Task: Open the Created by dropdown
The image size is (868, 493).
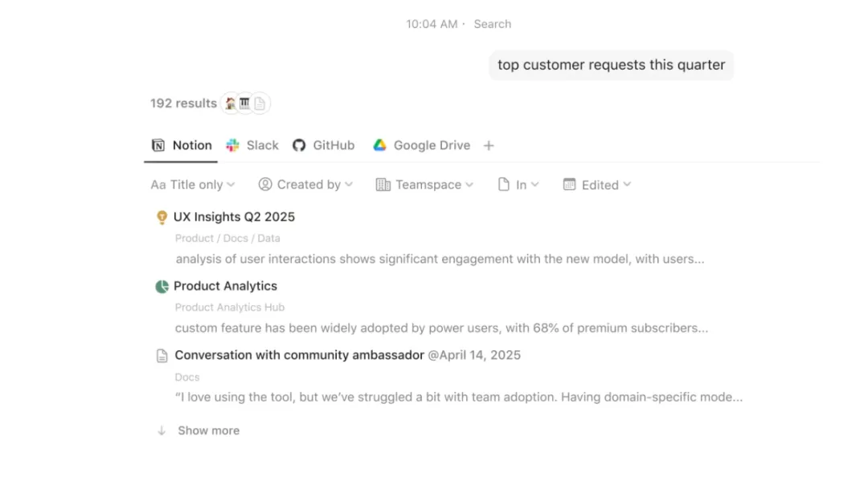Action: tap(305, 185)
